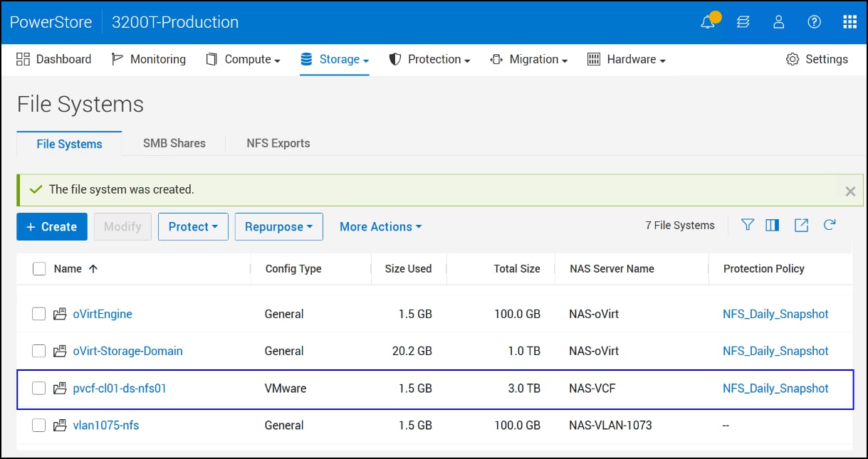Click the table filter funnel icon
The image size is (868, 459).
click(x=747, y=225)
